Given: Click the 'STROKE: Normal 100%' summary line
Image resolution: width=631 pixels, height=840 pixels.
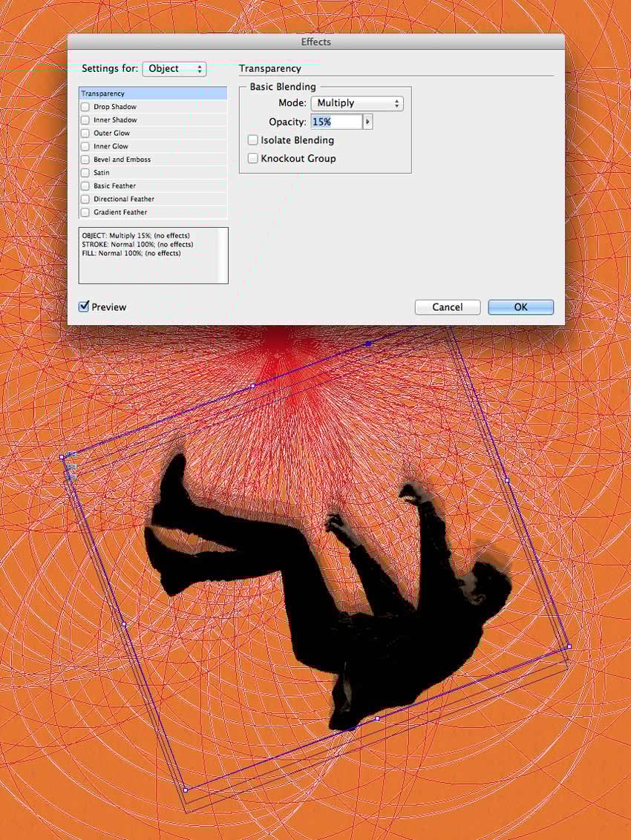Looking at the screenshot, I should pos(137,244).
